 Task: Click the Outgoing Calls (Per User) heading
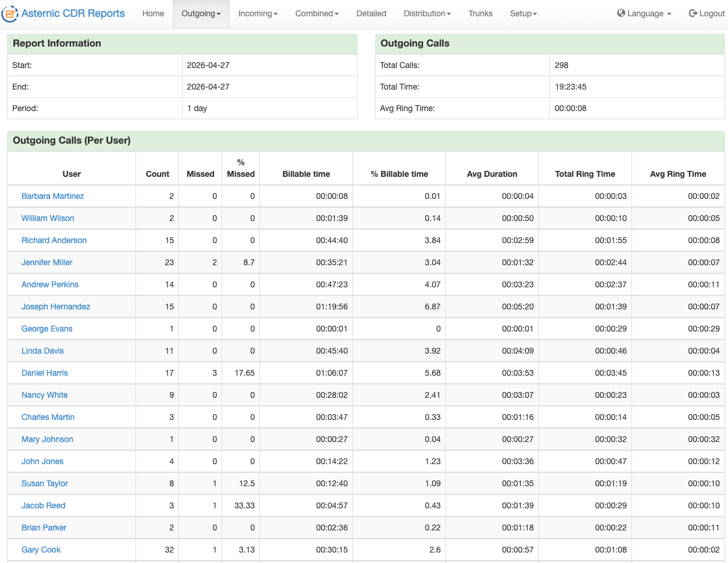(x=72, y=140)
